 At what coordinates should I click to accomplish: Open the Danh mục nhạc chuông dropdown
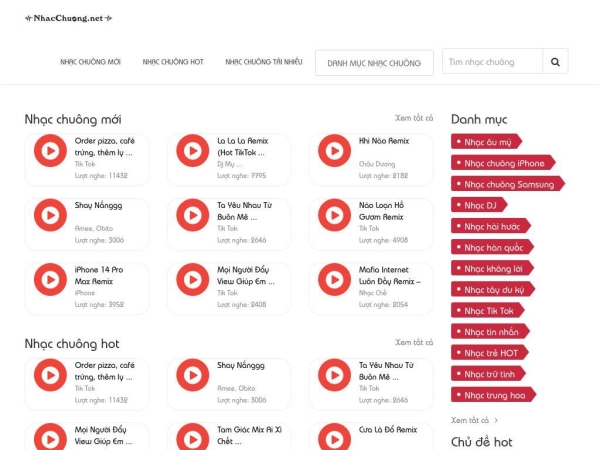pos(374,62)
